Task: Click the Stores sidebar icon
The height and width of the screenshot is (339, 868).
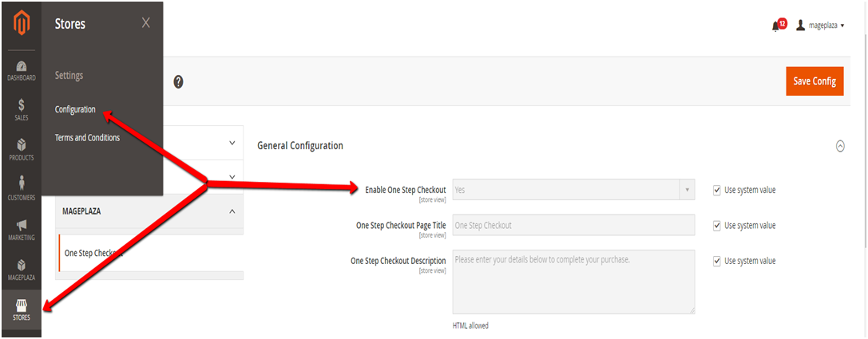Action: coord(22,309)
